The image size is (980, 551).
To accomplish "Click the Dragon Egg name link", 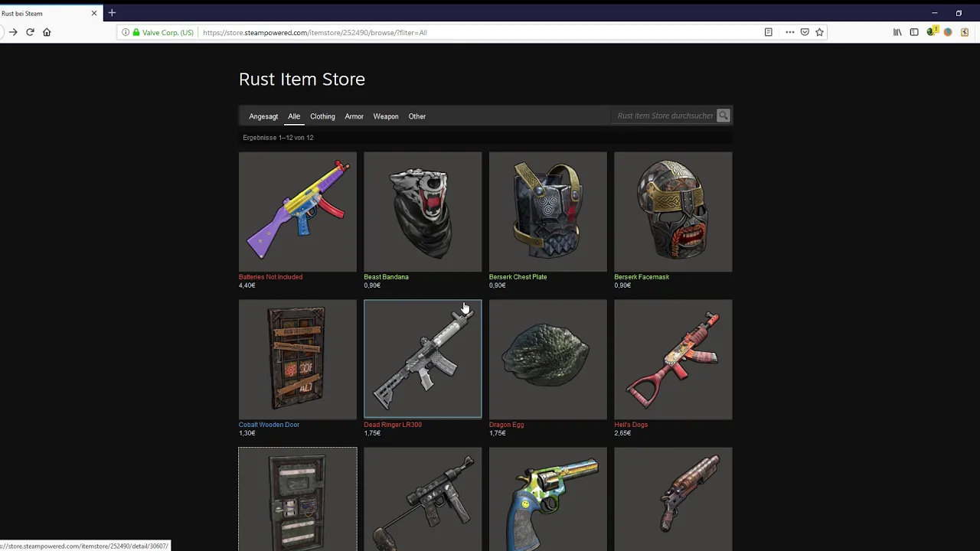I will (x=507, y=425).
